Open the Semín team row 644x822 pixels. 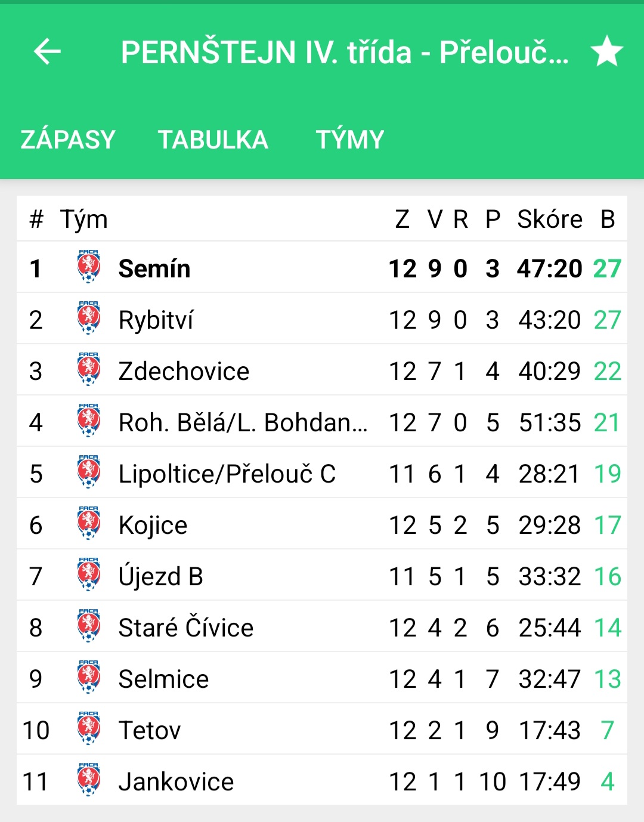click(x=322, y=267)
